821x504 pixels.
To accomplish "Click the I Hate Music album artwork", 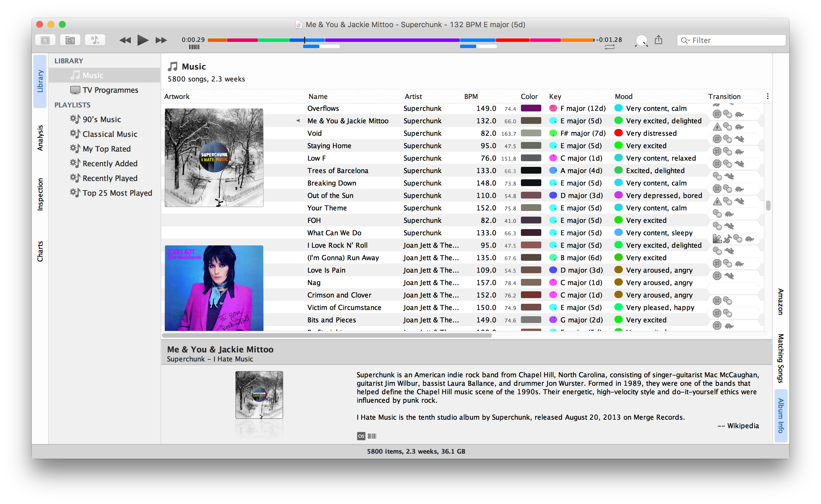I will click(x=214, y=157).
